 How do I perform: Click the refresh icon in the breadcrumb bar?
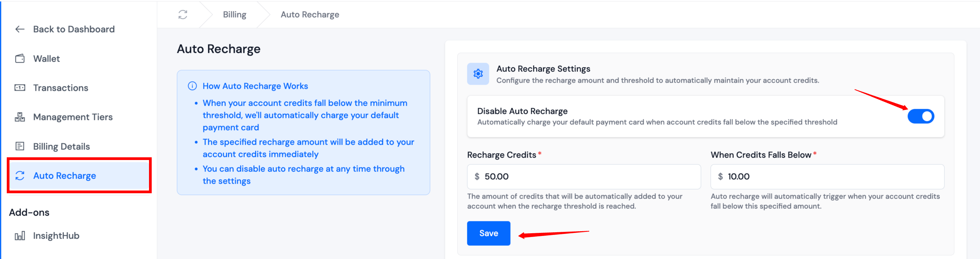point(182,14)
